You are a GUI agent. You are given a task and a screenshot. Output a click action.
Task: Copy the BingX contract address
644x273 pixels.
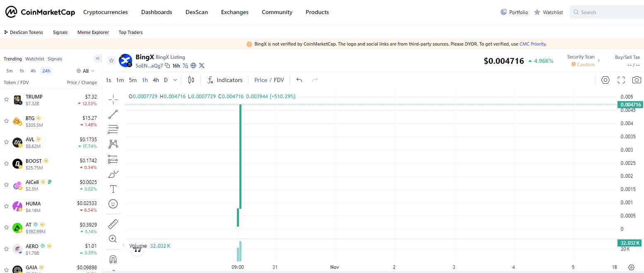tap(167, 65)
